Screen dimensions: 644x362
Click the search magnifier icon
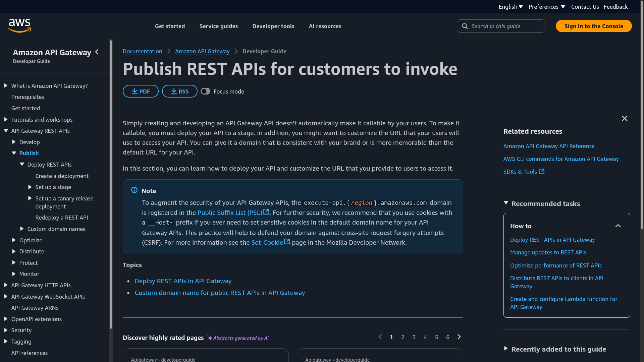465,26
